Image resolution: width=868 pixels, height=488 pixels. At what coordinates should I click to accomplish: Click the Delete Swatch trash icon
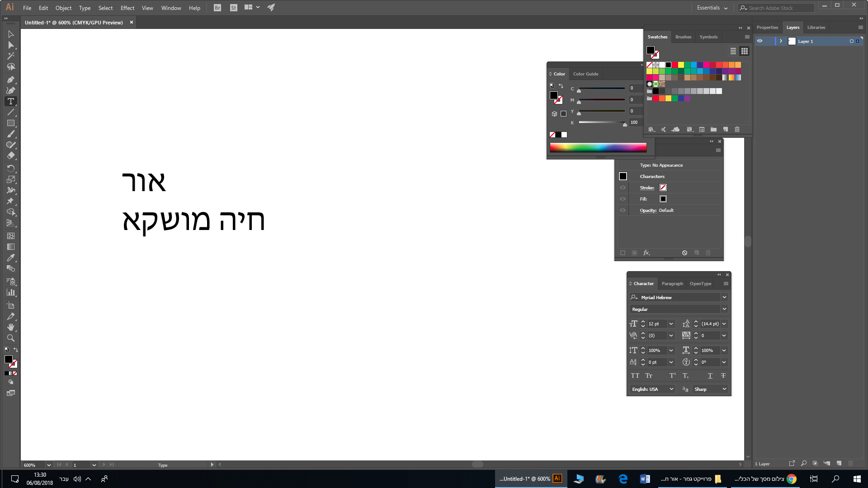[x=737, y=130]
